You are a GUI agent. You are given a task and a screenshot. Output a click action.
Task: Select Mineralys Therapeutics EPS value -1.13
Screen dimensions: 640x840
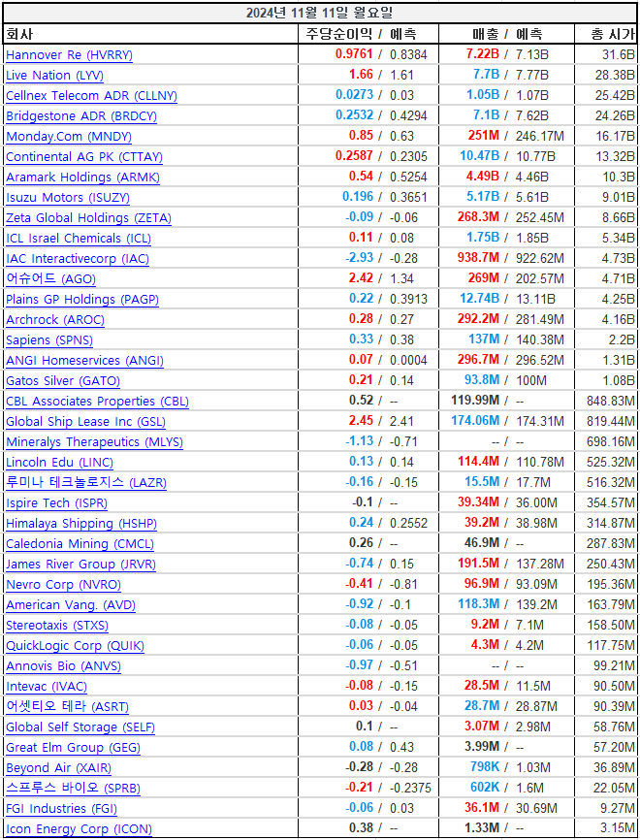click(359, 441)
